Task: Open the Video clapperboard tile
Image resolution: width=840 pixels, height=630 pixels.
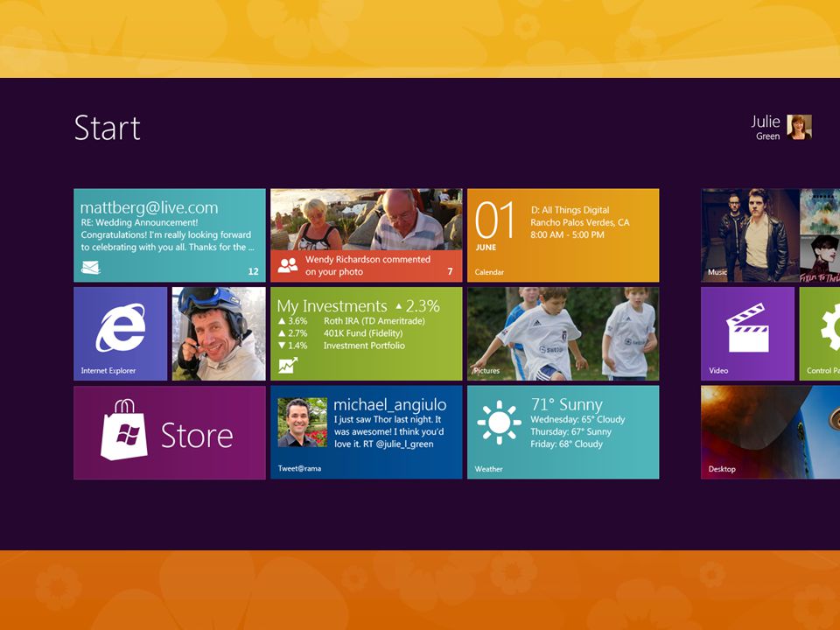Action: click(747, 333)
